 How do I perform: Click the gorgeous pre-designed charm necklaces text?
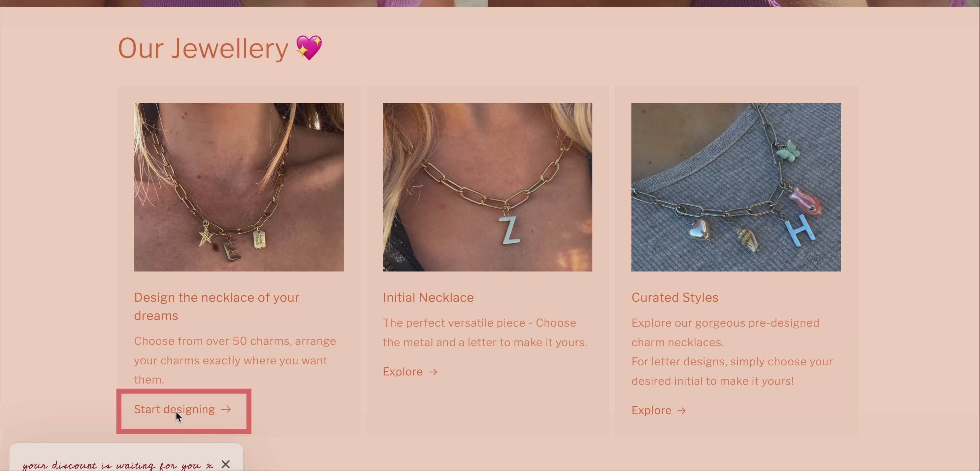tap(725, 332)
